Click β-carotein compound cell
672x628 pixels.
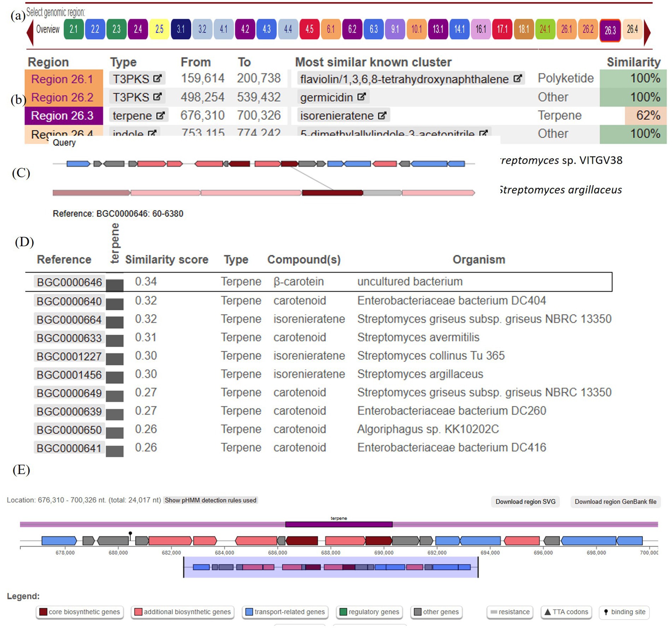(299, 281)
